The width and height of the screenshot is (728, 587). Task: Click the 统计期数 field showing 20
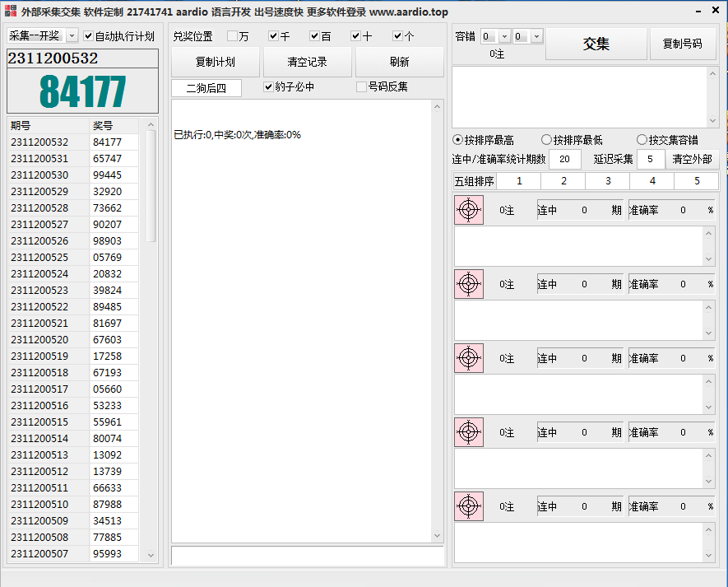coord(564,159)
